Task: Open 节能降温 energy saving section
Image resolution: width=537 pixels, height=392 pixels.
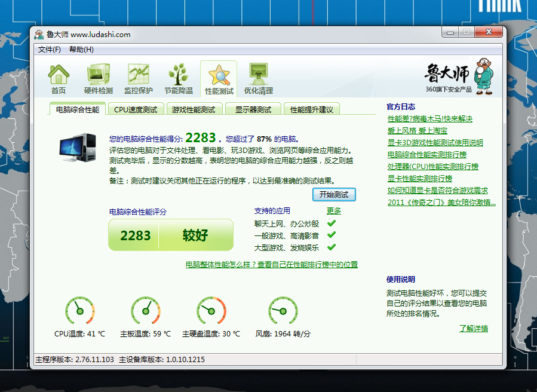Action: 179,79
